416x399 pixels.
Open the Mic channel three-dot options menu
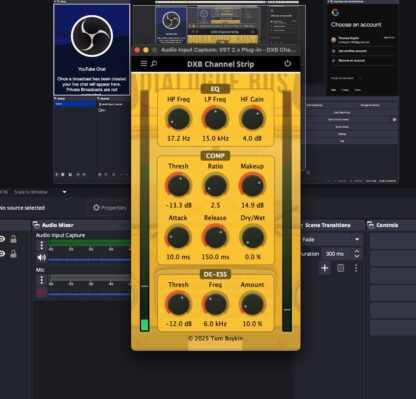click(x=41, y=280)
